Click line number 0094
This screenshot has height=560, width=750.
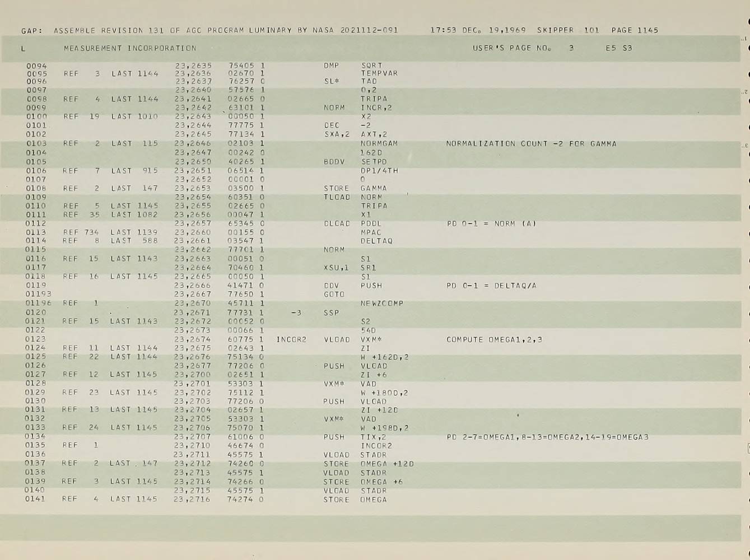coord(37,66)
